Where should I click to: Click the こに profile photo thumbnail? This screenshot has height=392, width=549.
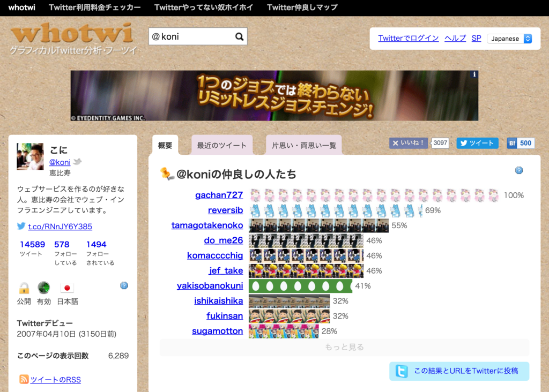(30, 156)
